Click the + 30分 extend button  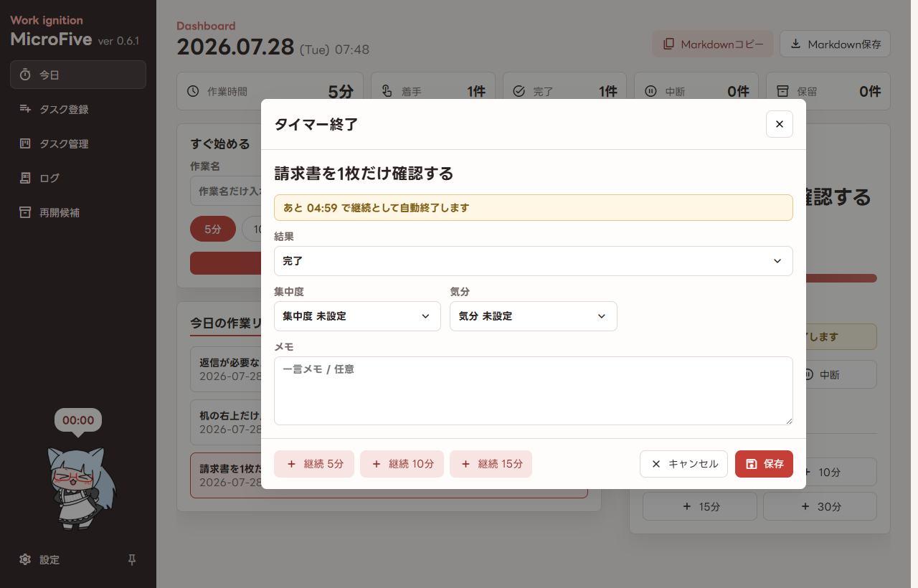pyautogui.click(x=820, y=506)
